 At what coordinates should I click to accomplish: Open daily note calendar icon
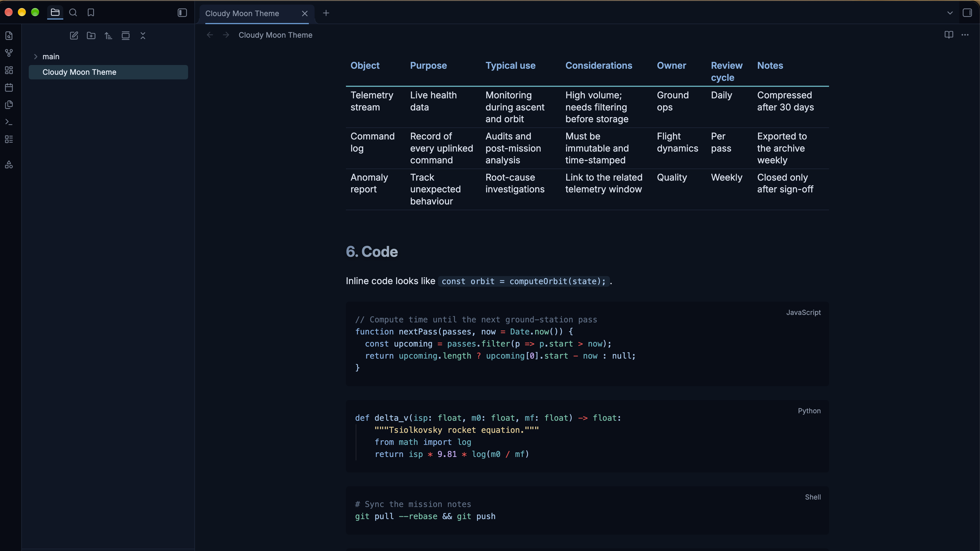coord(9,87)
